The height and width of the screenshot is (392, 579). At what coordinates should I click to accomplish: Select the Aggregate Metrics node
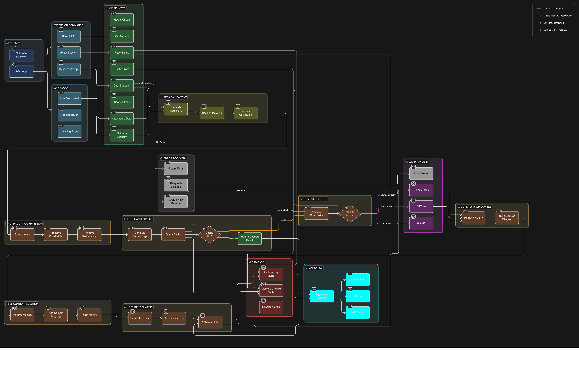pos(321,296)
